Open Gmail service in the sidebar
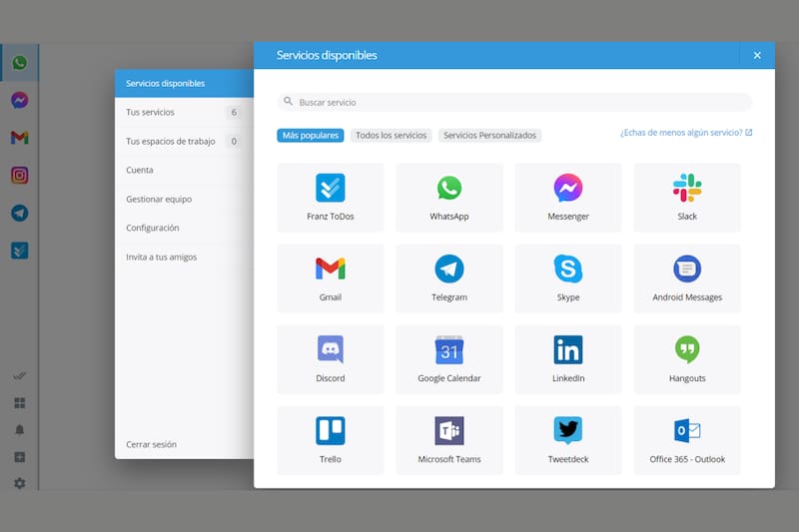Screen dimensions: 799x532 (19, 138)
